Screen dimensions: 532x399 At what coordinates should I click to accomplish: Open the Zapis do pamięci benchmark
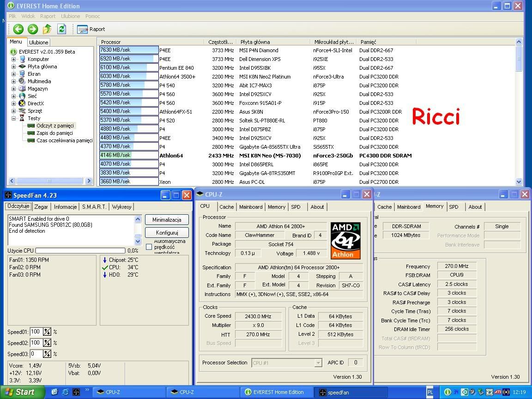54,133
